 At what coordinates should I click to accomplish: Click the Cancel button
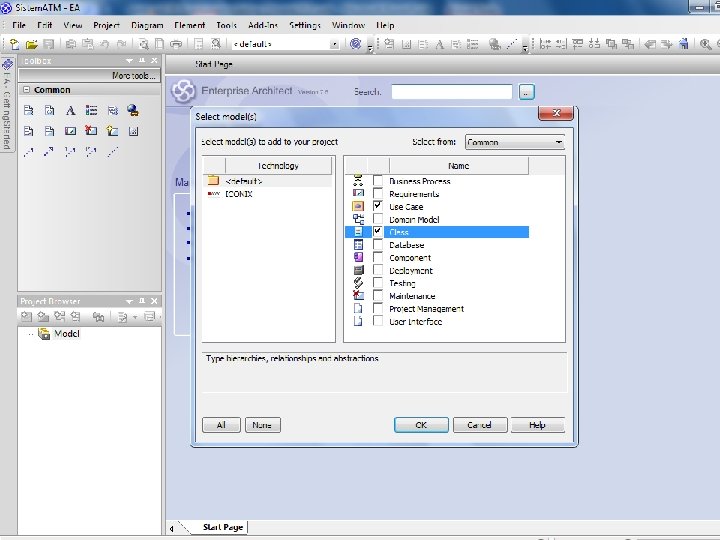(x=480, y=425)
